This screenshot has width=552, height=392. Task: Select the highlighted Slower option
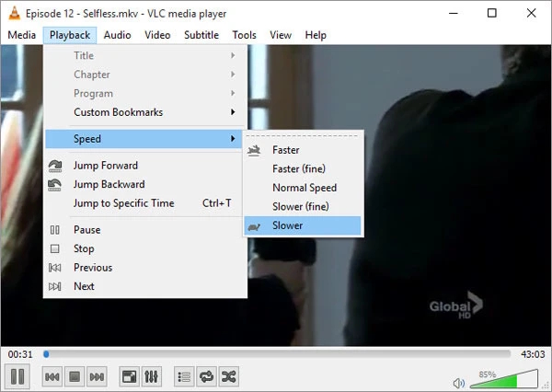(x=303, y=225)
